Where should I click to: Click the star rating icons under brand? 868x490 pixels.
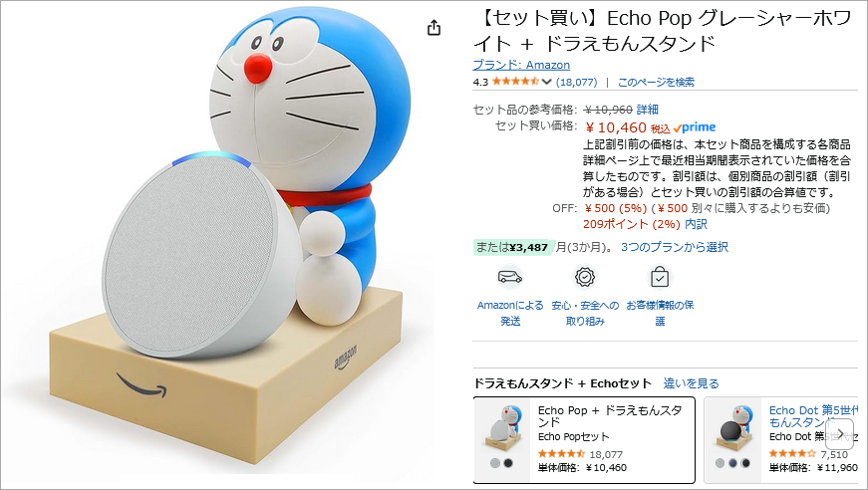[515, 82]
